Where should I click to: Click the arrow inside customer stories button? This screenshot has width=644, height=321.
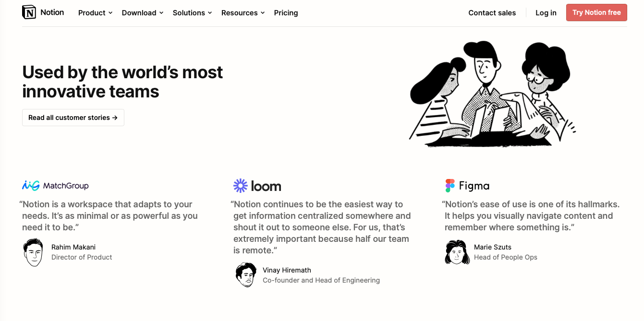pyautogui.click(x=115, y=118)
